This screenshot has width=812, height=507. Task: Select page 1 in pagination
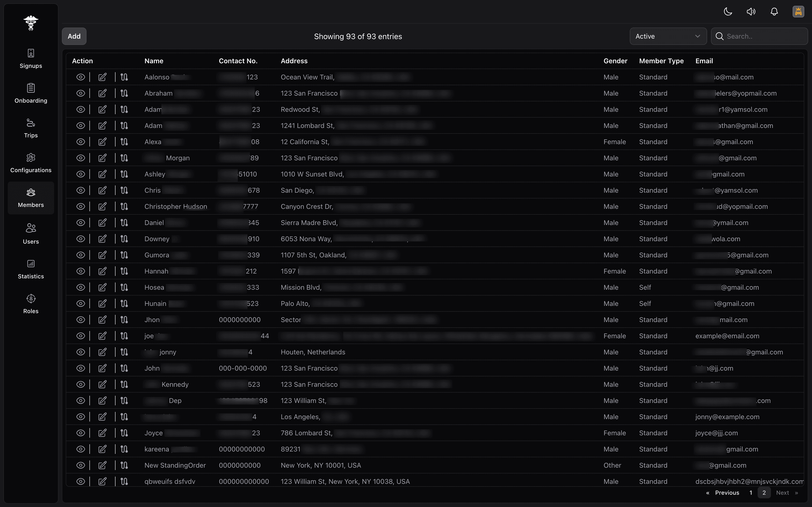click(x=751, y=493)
